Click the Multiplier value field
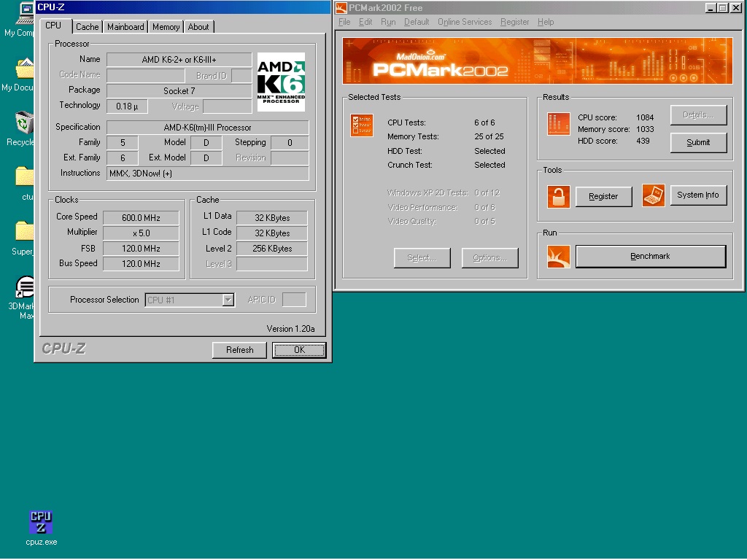The width and height of the screenshot is (747, 560). pos(141,233)
